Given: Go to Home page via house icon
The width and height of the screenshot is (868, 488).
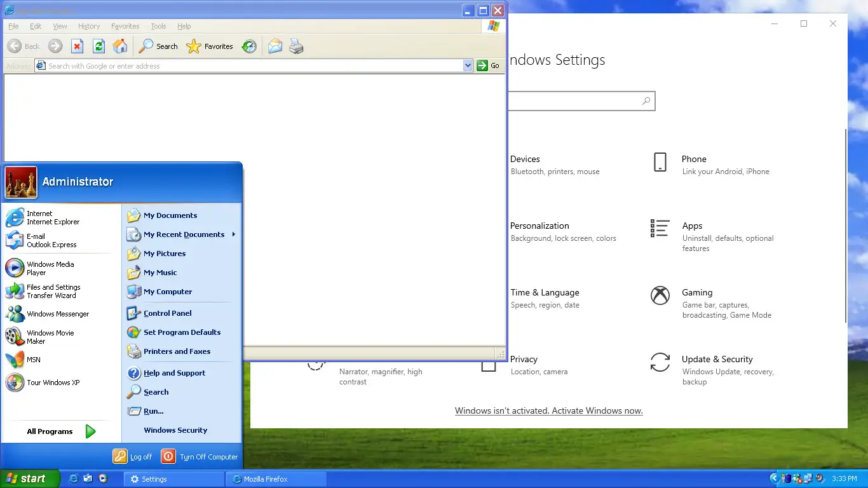Looking at the screenshot, I should coord(120,46).
